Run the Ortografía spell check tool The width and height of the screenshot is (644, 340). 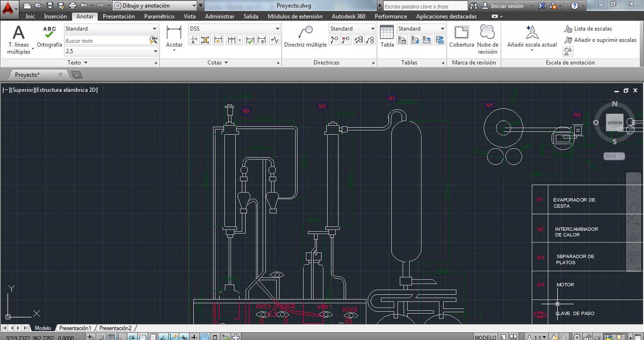pyautogui.click(x=49, y=36)
